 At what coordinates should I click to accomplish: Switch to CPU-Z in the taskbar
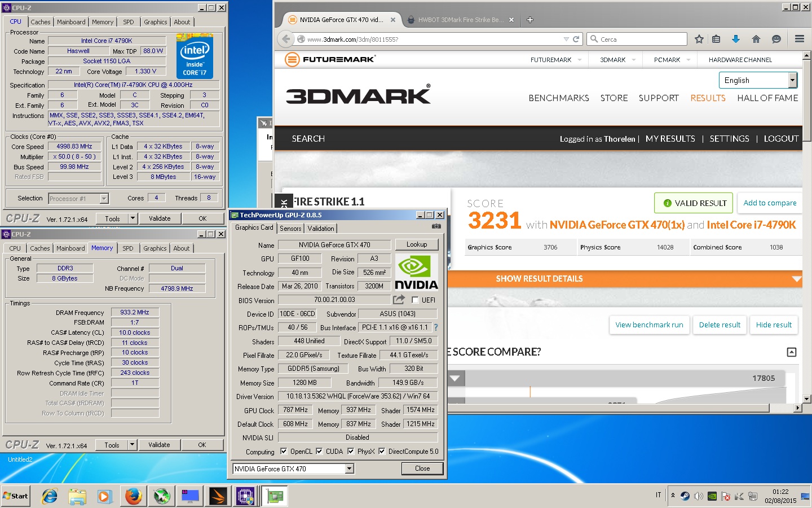(246, 496)
